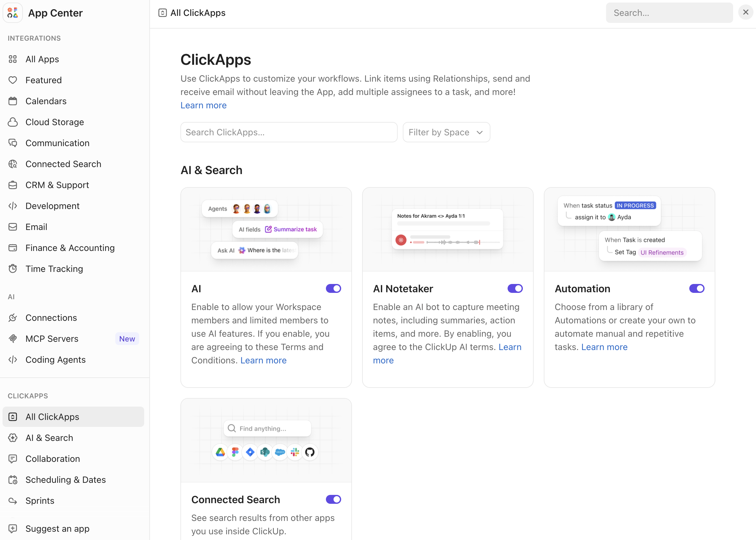
Task: Select the Collaboration ClickApps section
Action: 73,459
